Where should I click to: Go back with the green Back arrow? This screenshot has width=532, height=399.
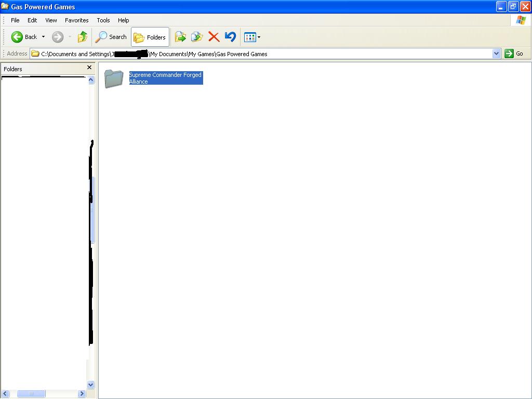(x=24, y=37)
